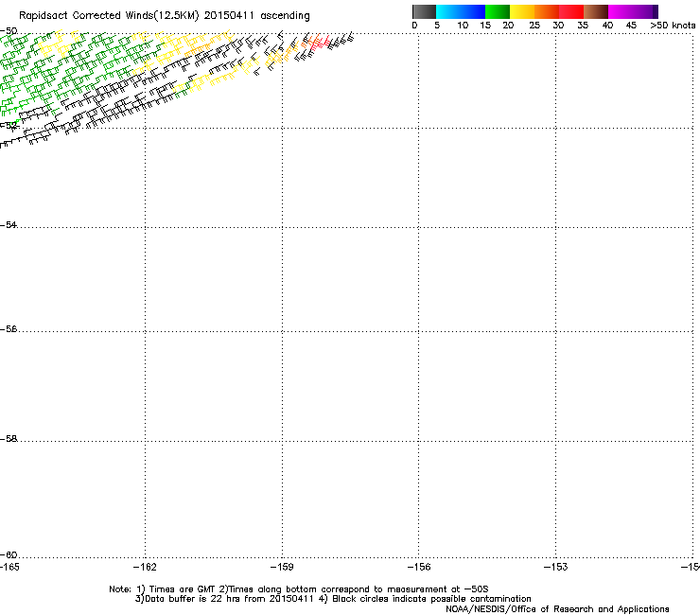This screenshot has height=615, width=700.
Task: Click the cyan-blue 5-15 knots legend segment
Action: [461, 11]
